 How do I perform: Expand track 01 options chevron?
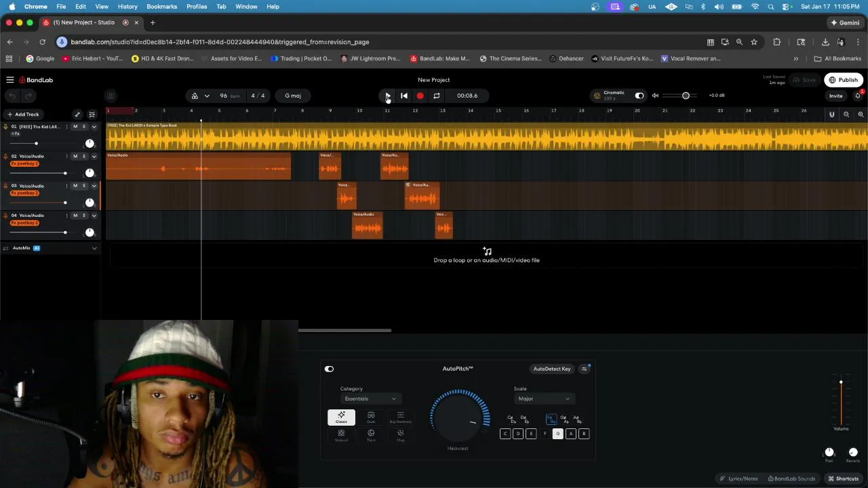94,127
